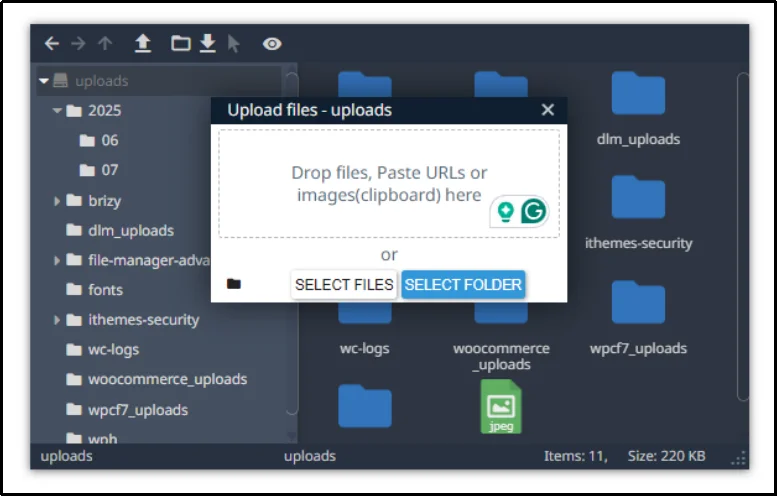
Task: Click the Back arrow in toolbar
Action: tap(52, 44)
